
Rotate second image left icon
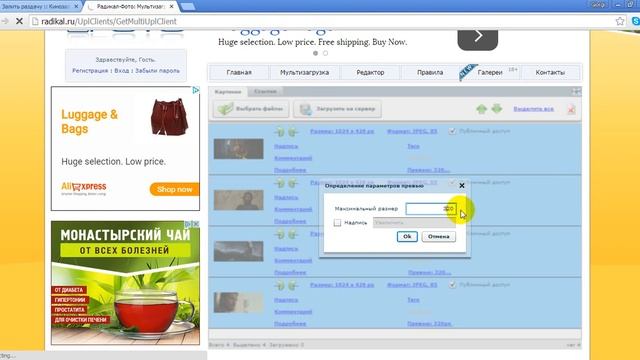tap(280, 183)
